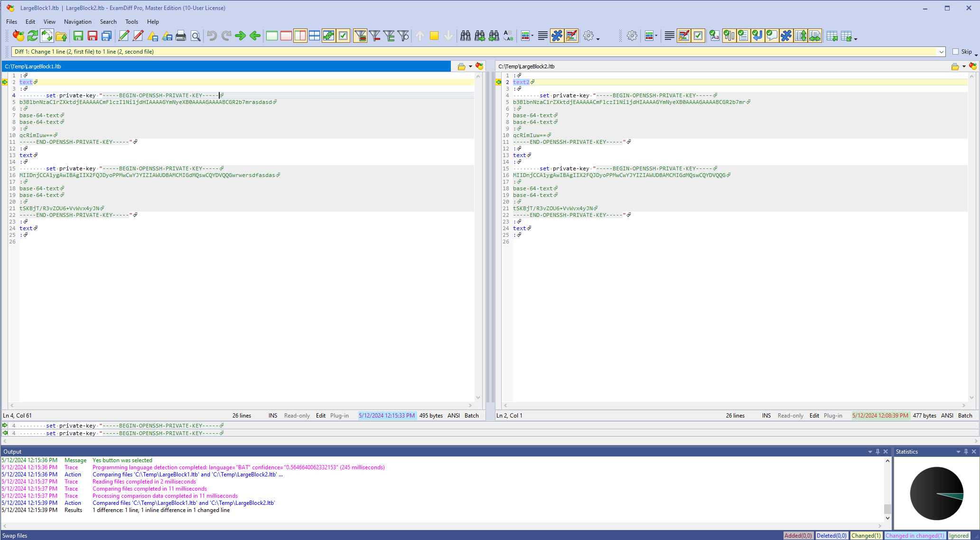Open the Statistics panel dropdown arrow
Viewport: 980px width, 540px height.
(x=958, y=452)
